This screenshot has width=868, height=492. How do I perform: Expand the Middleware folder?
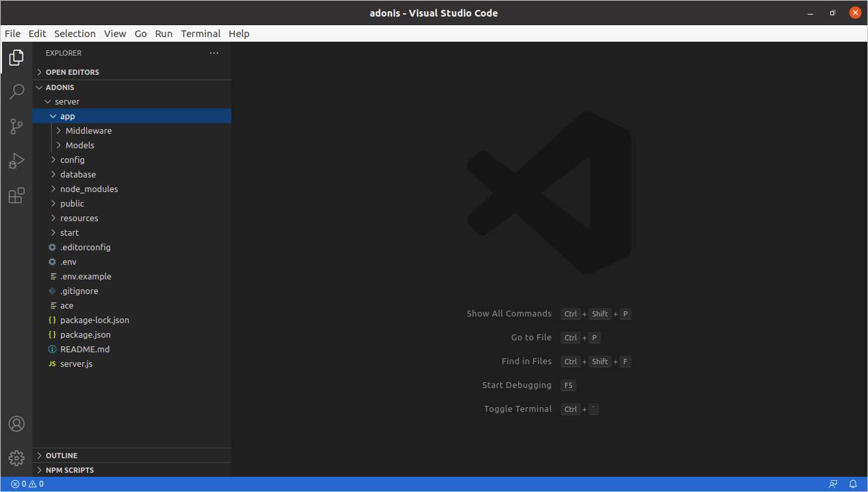[x=58, y=130]
